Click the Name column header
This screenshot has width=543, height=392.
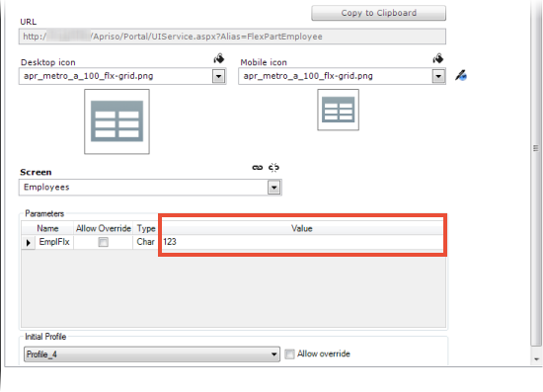point(47,228)
